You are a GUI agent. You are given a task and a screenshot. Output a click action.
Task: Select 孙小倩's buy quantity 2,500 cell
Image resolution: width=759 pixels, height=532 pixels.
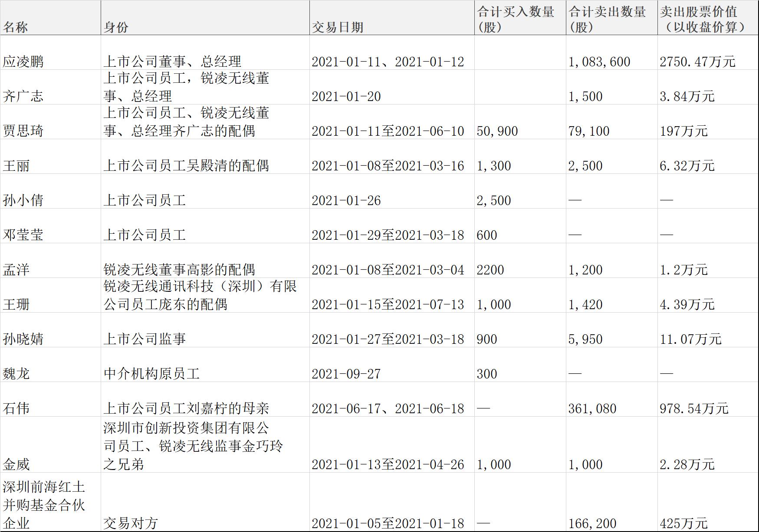[520, 191]
